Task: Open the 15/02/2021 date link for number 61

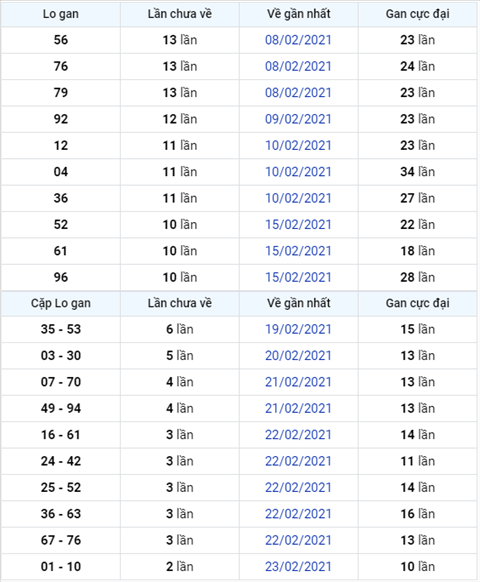Action: [x=298, y=251]
